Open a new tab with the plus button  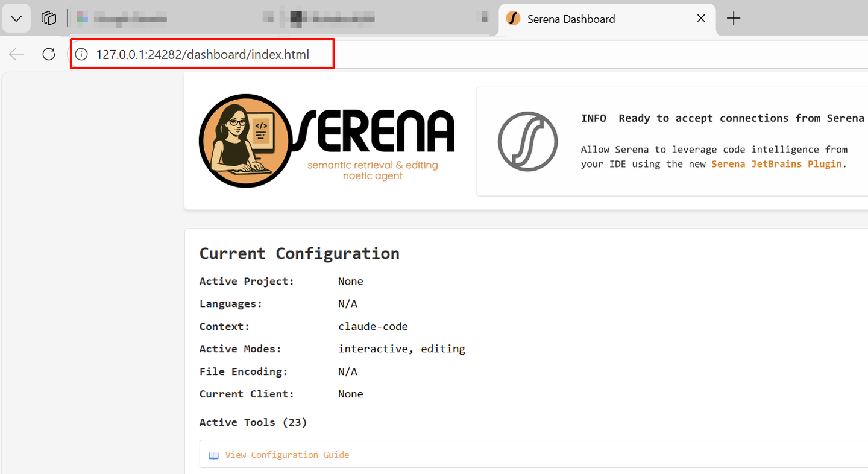tap(734, 19)
